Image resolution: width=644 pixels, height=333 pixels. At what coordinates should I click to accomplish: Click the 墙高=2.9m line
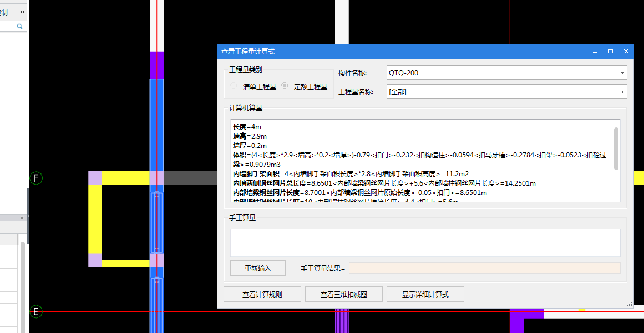click(250, 136)
